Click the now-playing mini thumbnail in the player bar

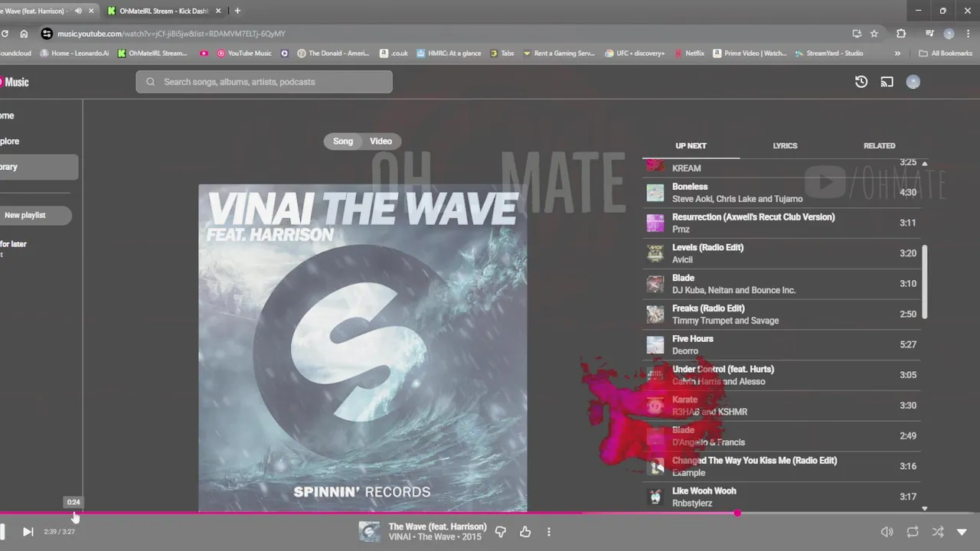(370, 531)
